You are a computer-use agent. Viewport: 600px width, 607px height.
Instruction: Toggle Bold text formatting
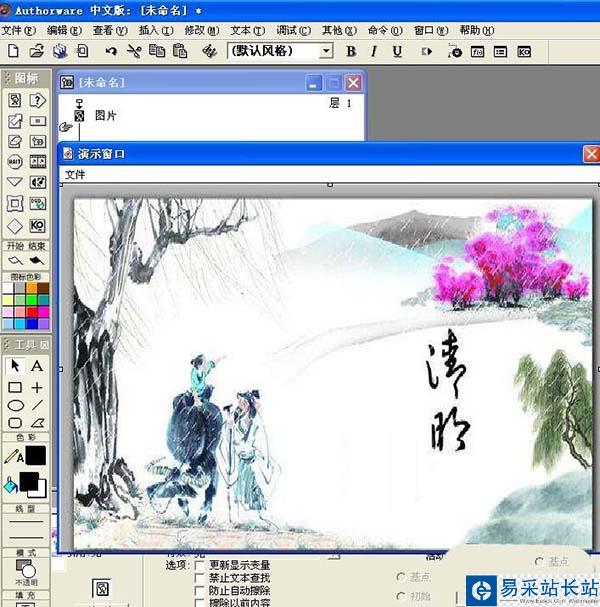(x=351, y=51)
